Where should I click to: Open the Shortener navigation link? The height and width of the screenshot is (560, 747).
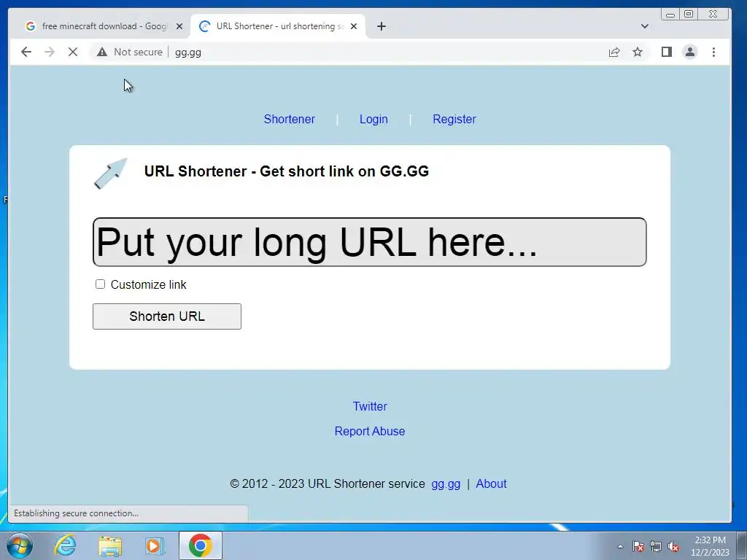(x=289, y=119)
